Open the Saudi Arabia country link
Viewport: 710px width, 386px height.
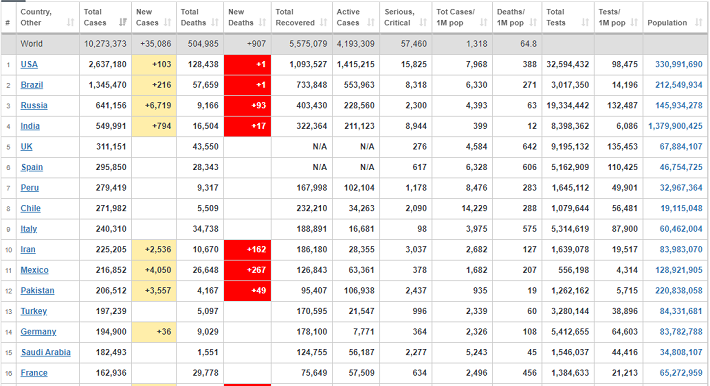[45, 352]
